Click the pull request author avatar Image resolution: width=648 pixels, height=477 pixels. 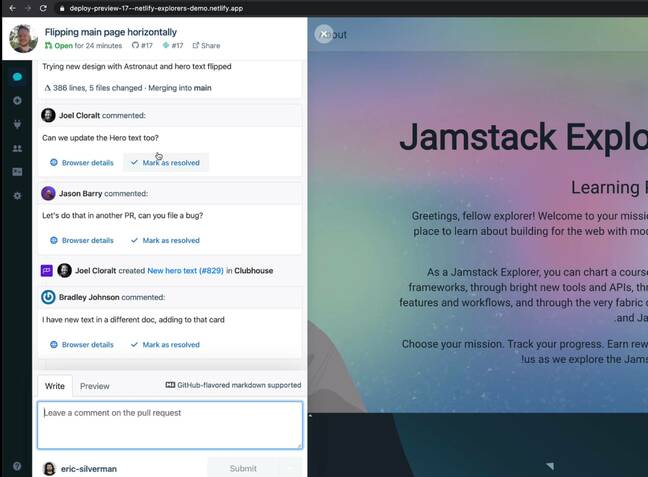tap(24, 38)
